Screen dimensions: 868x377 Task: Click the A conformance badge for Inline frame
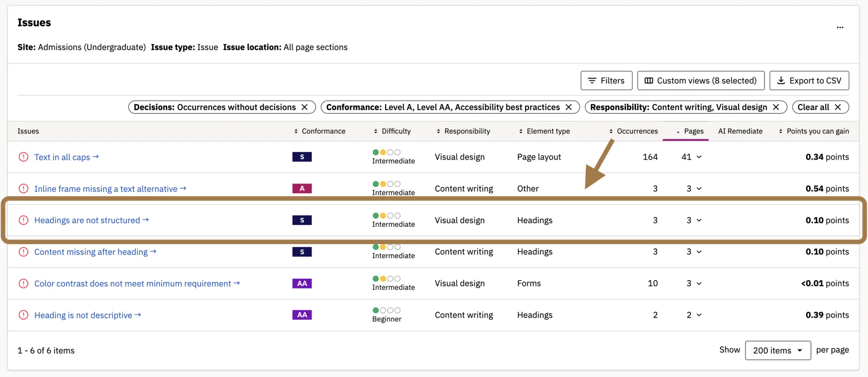click(302, 189)
